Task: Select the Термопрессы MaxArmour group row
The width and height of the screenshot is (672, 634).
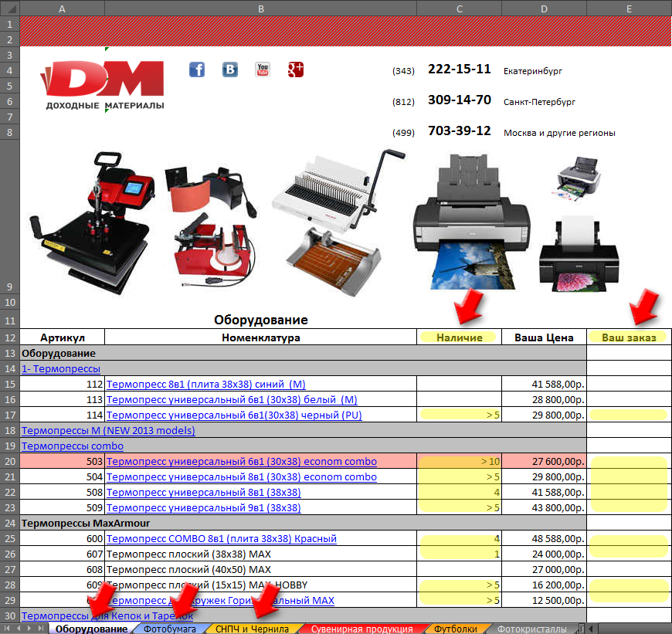Action: tap(303, 523)
